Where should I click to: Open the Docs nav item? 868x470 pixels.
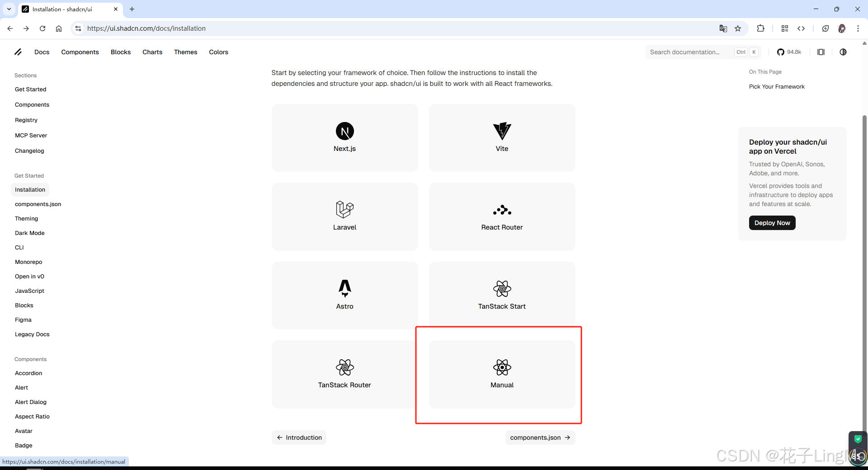42,52
